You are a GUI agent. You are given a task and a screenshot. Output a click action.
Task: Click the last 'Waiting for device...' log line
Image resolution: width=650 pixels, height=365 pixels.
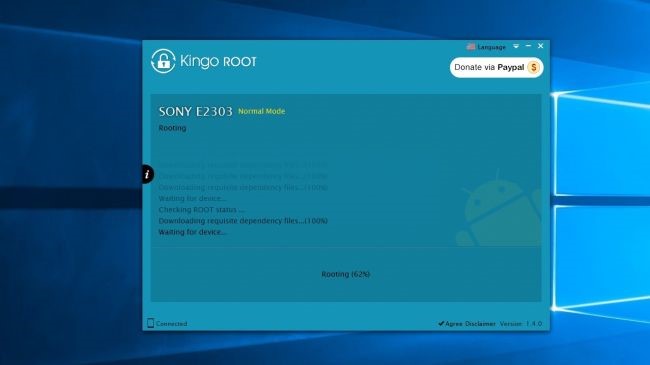[x=192, y=232]
